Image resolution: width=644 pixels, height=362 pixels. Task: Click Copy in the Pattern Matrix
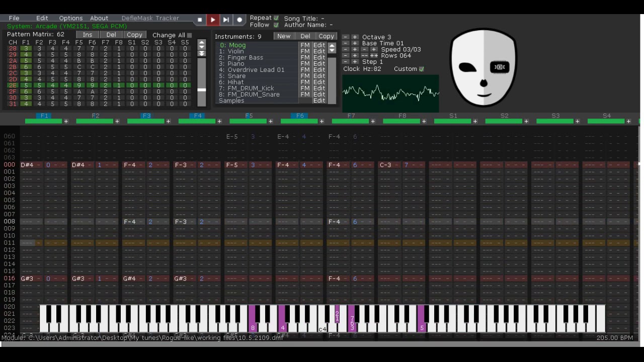pos(134,35)
